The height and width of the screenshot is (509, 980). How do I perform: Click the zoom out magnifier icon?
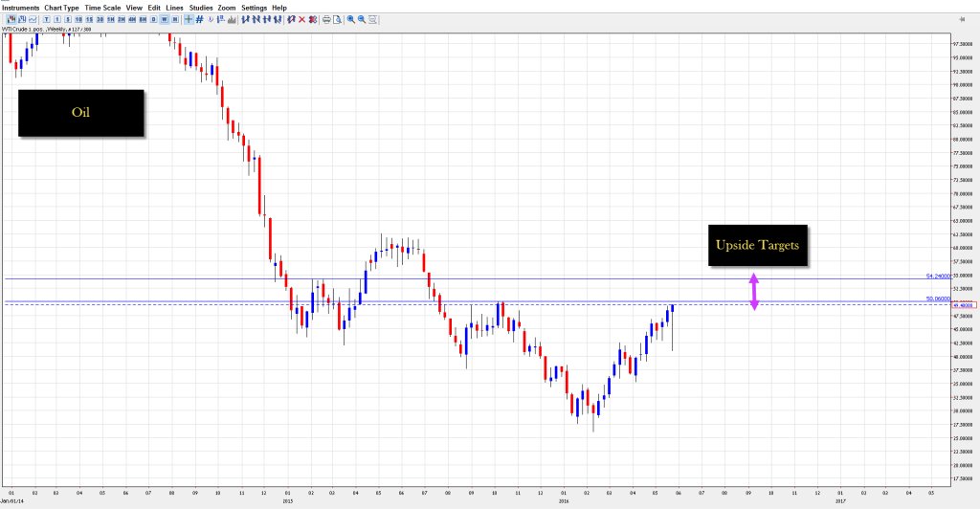click(361, 19)
